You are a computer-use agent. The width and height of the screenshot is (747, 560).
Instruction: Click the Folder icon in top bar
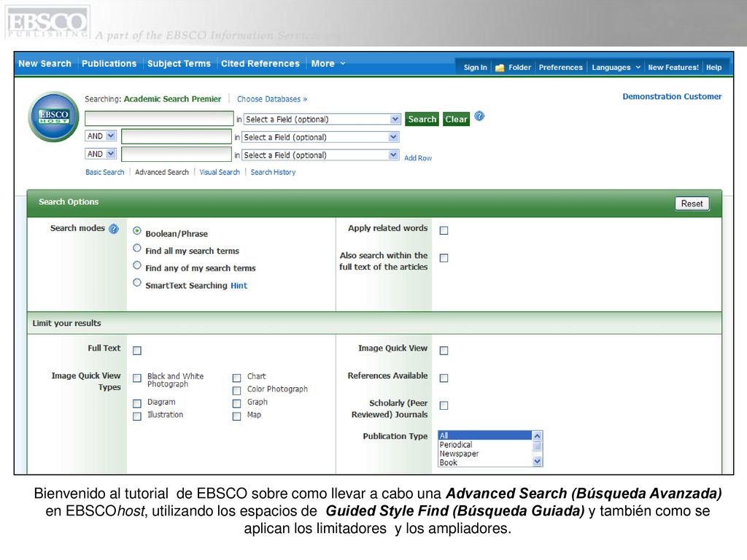[x=499, y=68]
